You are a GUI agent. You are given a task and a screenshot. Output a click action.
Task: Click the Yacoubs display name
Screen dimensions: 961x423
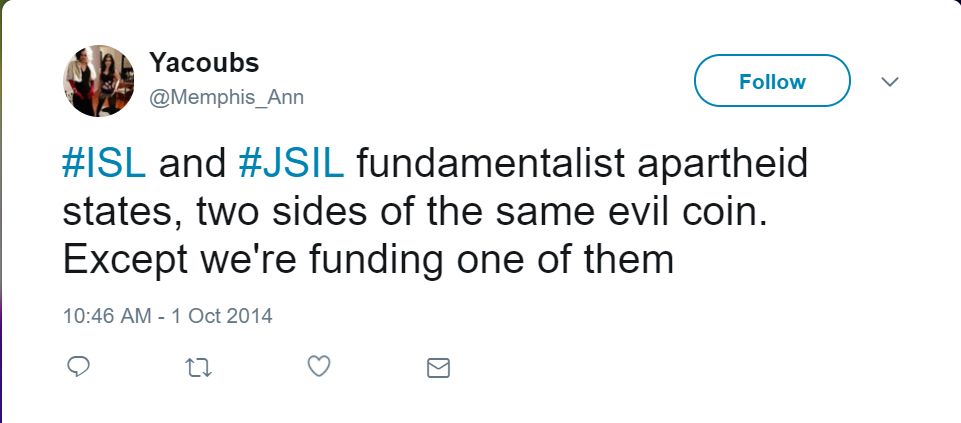coord(204,63)
